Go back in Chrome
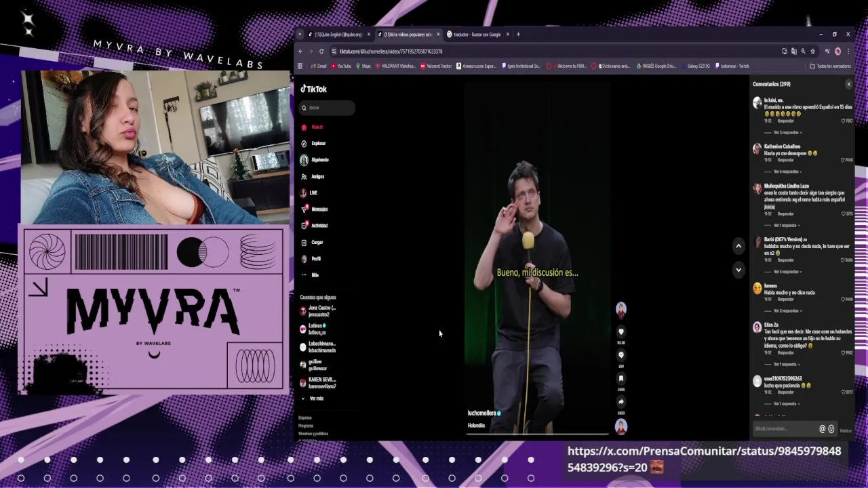This screenshot has height=488, width=868. pos(301,52)
